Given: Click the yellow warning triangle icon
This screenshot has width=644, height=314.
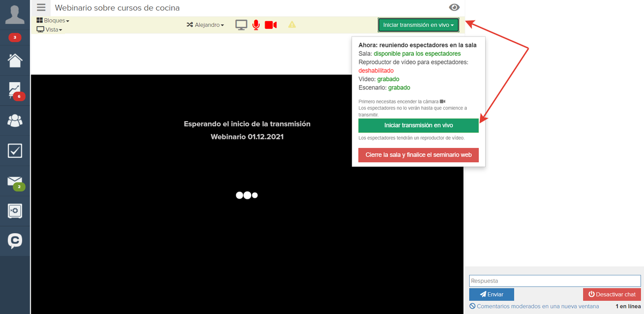Looking at the screenshot, I should 292,25.
